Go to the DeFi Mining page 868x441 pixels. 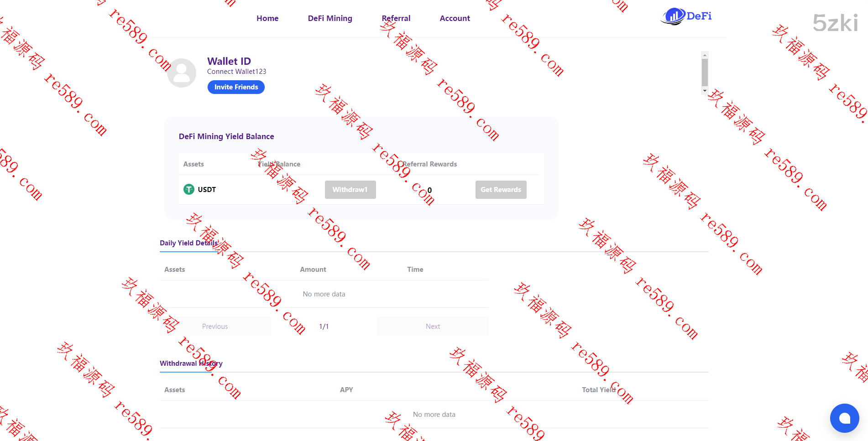tap(330, 18)
